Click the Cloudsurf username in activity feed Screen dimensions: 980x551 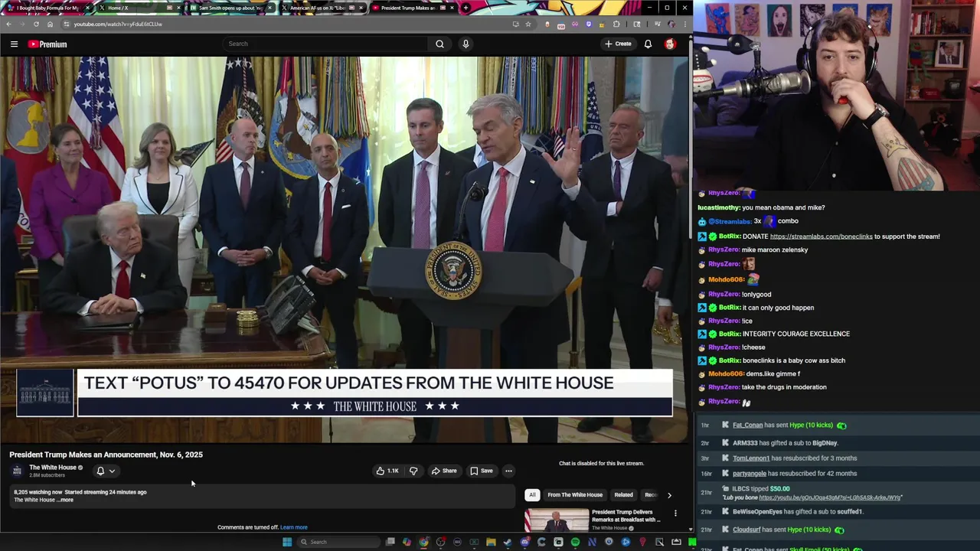pyautogui.click(x=746, y=530)
